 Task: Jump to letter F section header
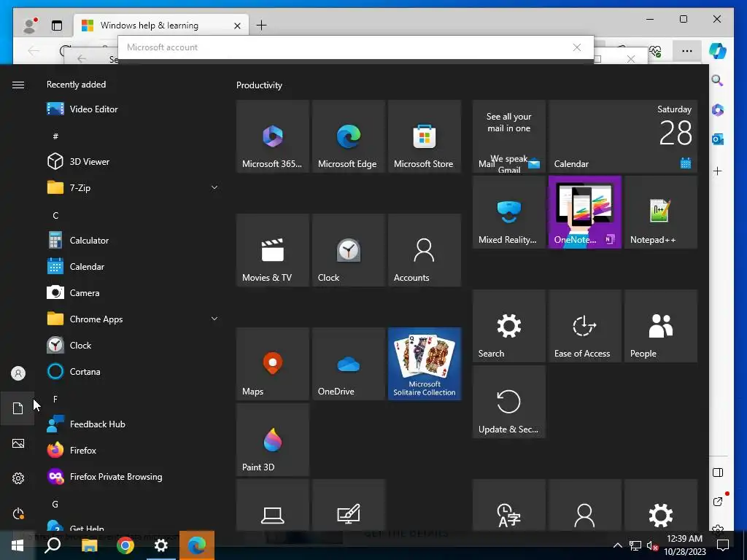point(55,399)
